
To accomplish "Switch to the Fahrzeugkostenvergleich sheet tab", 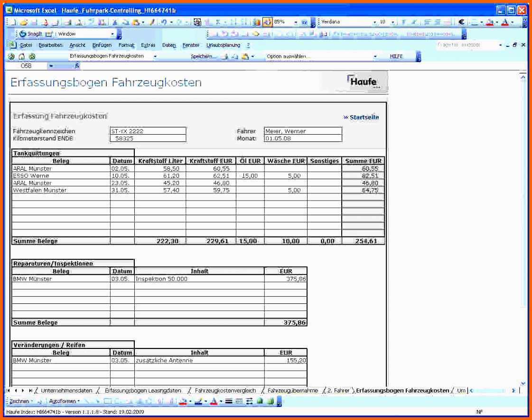I will (x=225, y=391).
